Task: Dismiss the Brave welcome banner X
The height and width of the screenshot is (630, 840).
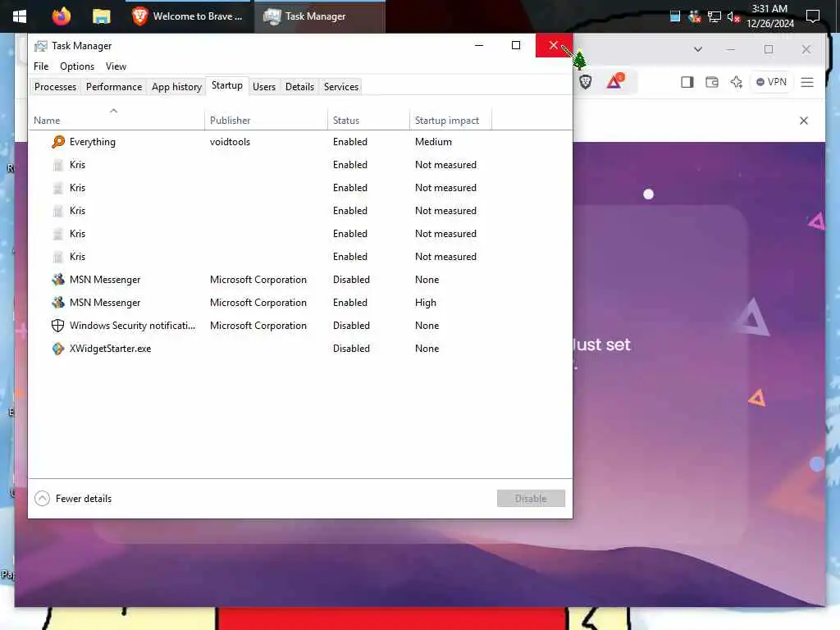Action: click(x=804, y=121)
